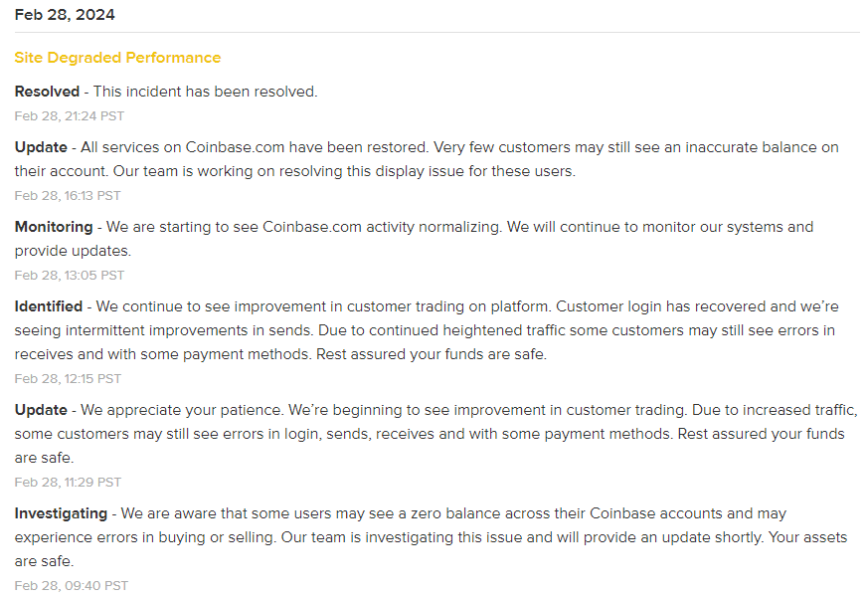Click the Feb 28, 11:29 PST timestamp
Viewport: 868px width, 599px height.
68,482
